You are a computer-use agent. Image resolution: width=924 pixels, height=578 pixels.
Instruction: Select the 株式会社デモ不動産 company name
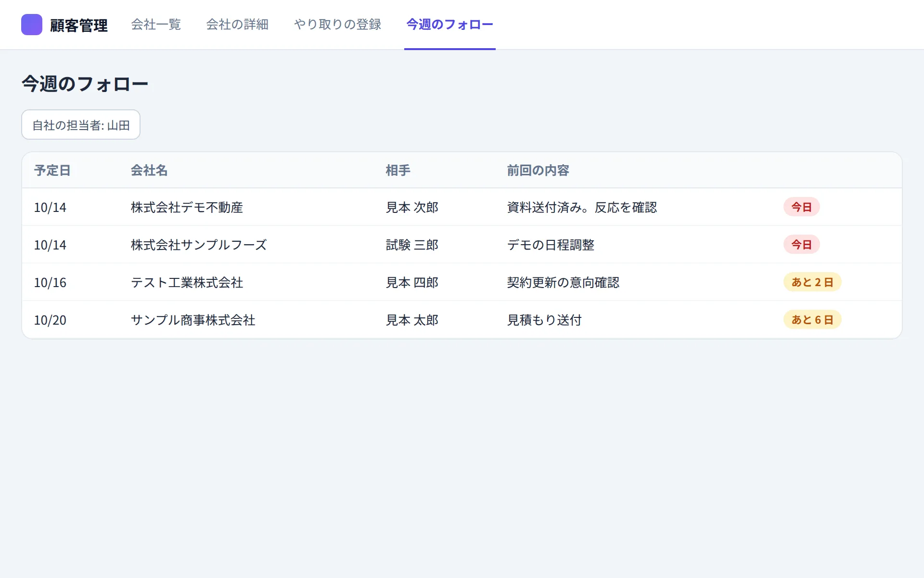point(187,207)
